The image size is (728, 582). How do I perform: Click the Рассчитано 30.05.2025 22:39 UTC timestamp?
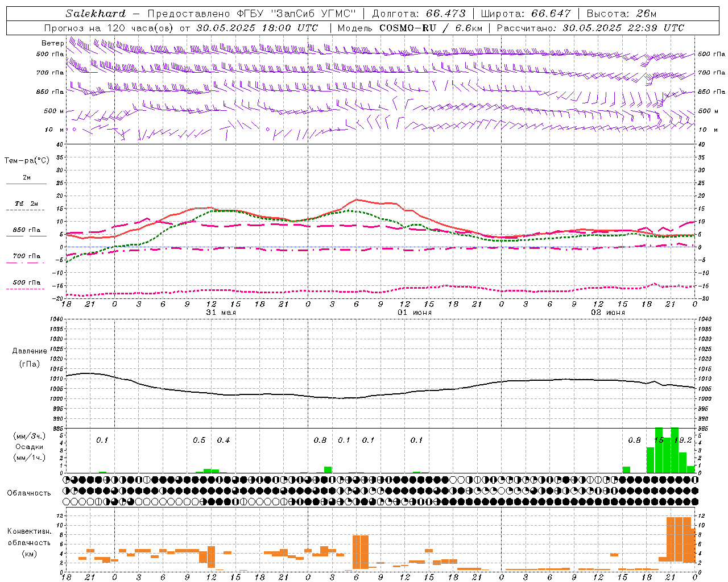(x=590, y=28)
